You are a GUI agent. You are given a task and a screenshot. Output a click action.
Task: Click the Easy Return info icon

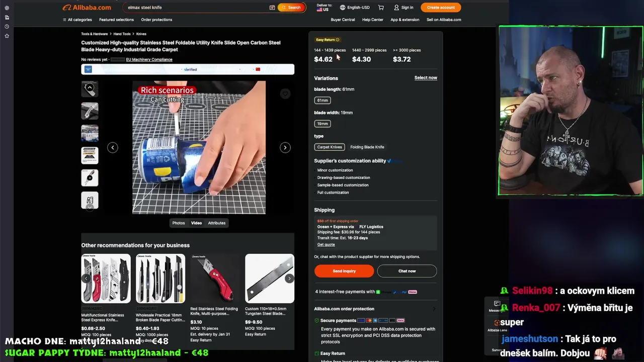(x=338, y=40)
